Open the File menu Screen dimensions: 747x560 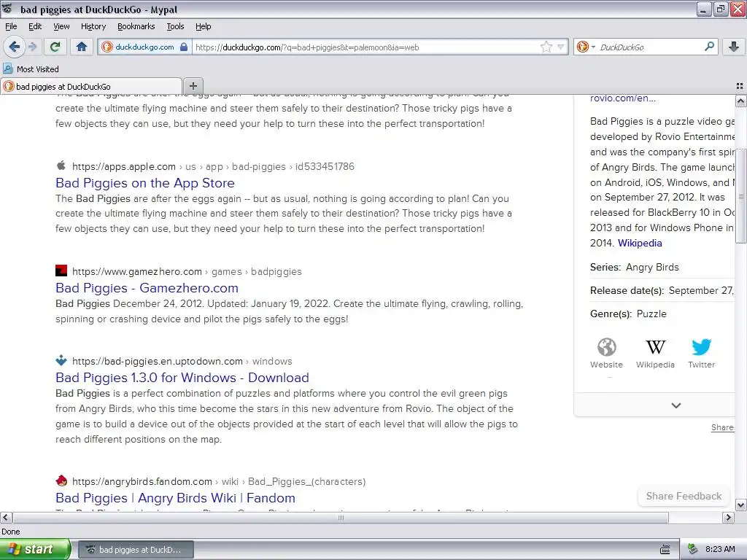11,26
